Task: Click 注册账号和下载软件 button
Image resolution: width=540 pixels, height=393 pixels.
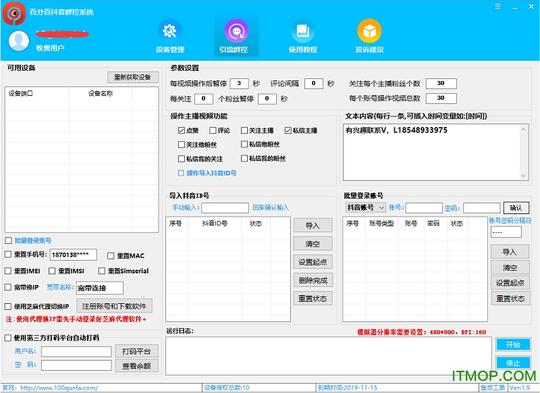Action: point(114,306)
